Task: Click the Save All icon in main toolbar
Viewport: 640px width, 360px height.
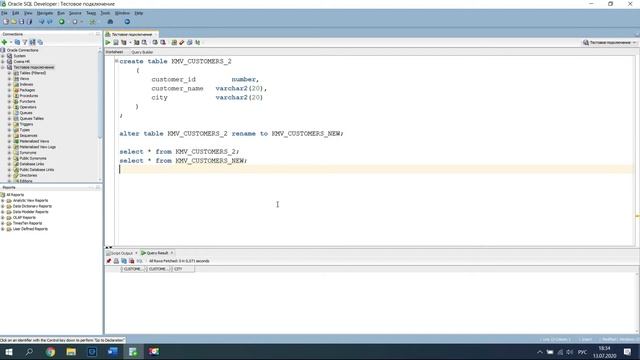Action: coord(29,22)
